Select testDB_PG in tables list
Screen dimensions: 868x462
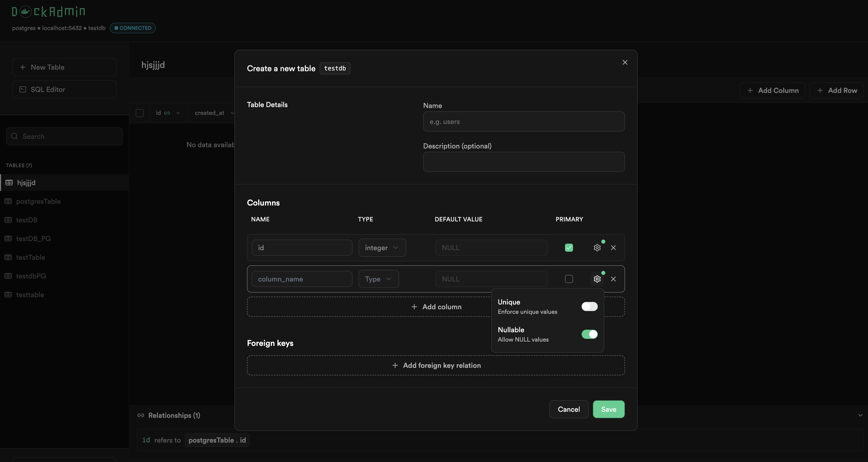(x=64, y=239)
